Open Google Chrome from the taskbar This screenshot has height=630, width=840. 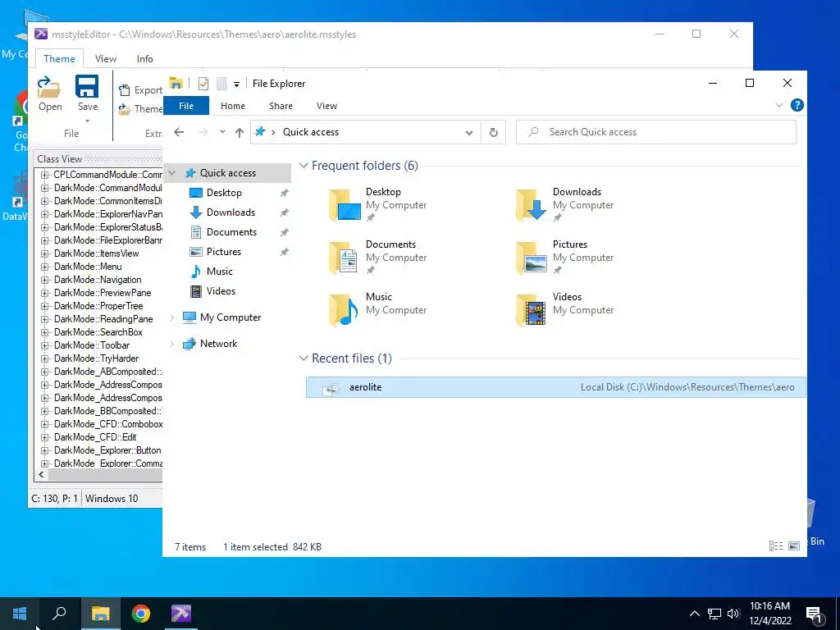(x=141, y=614)
